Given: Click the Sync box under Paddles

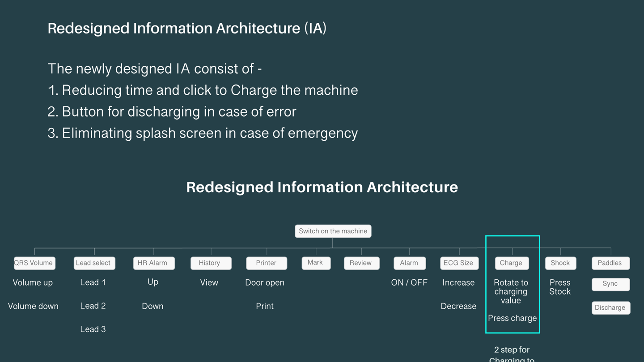Looking at the screenshot, I should pyautogui.click(x=610, y=284).
